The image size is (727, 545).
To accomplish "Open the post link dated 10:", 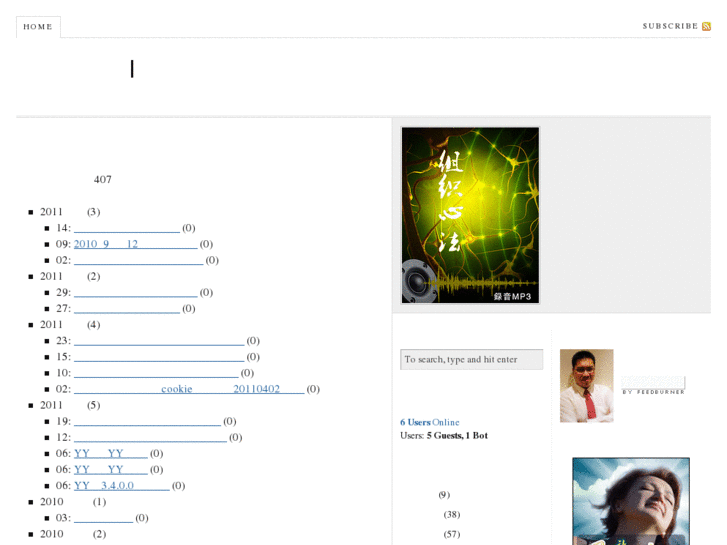I will click(156, 373).
